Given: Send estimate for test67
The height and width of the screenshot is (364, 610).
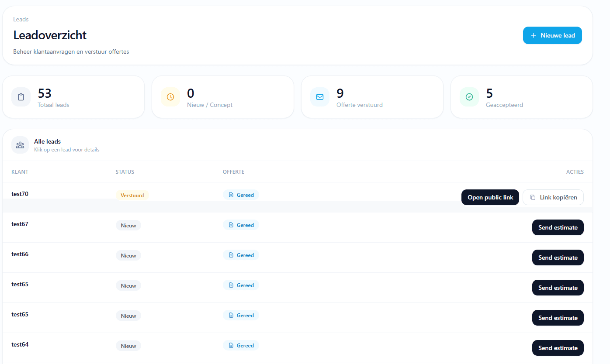Looking at the screenshot, I should pyautogui.click(x=558, y=227).
